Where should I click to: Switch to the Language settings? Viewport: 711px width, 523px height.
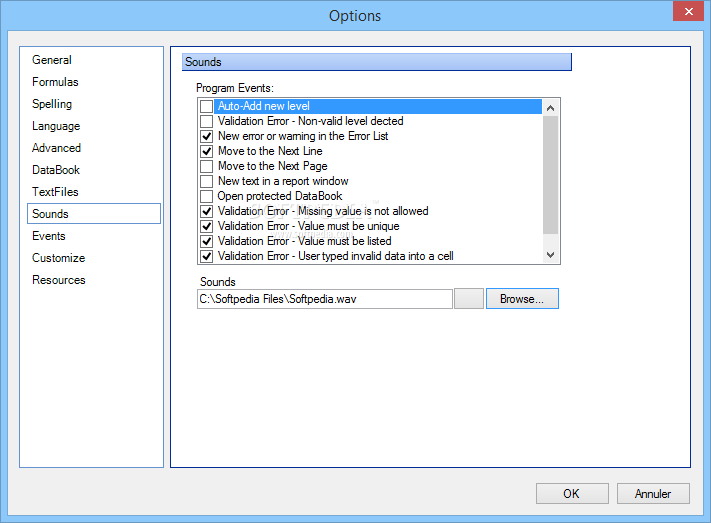click(x=56, y=126)
